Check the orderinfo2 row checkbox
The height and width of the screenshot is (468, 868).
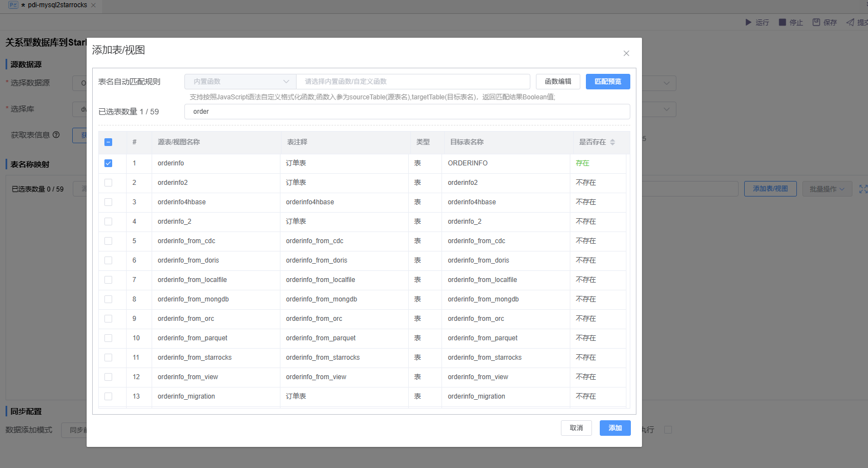point(108,183)
